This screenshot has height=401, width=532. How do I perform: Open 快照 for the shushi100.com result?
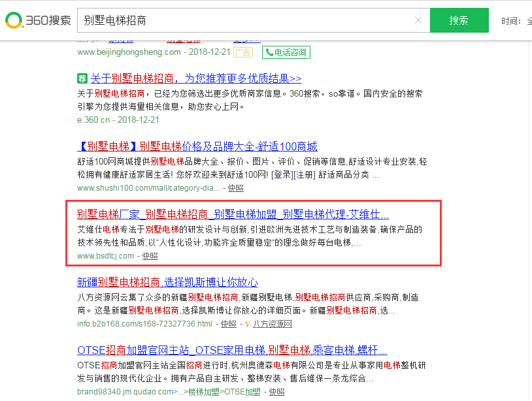pos(235,188)
